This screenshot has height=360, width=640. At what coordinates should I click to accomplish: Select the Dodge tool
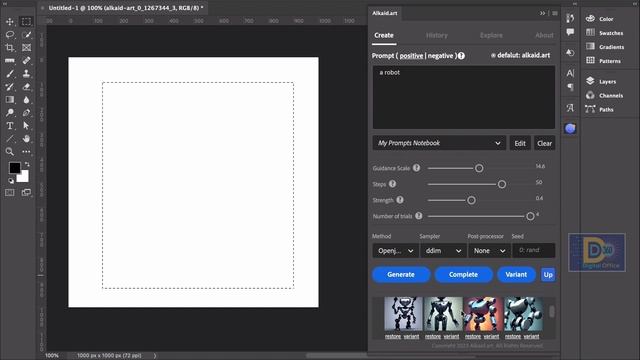10,113
